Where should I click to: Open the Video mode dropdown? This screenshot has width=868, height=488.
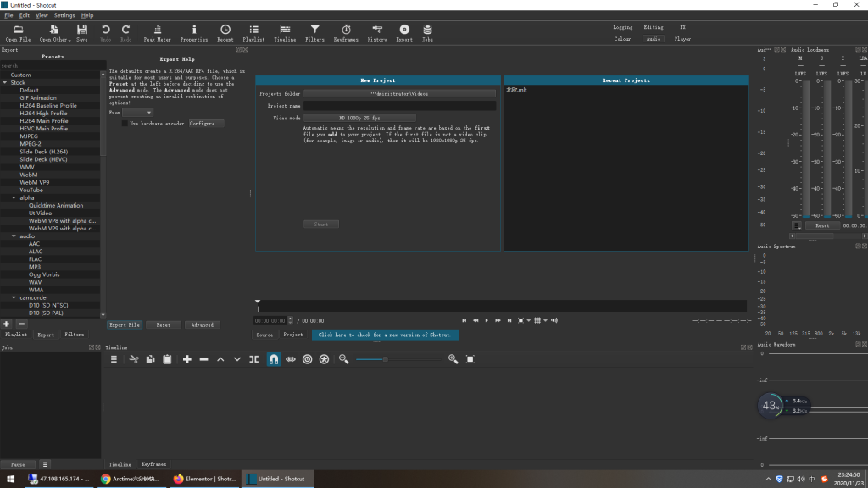coord(359,118)
